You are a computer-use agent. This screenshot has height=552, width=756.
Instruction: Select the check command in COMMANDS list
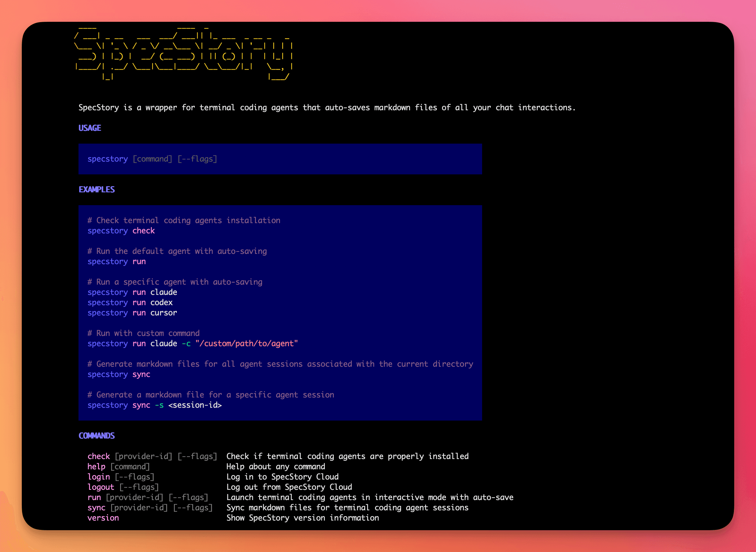click(99, 456)
